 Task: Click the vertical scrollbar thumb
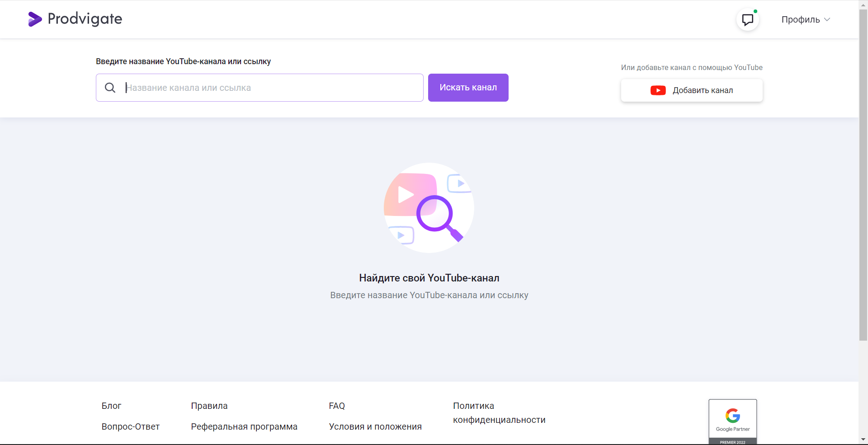[x=863, y=175]
